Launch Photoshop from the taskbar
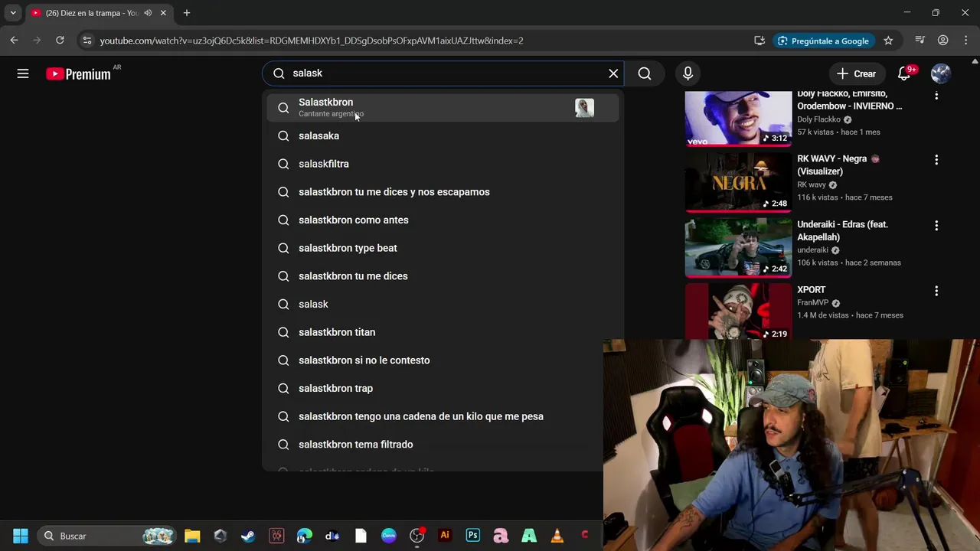 (x=473, y=536)
